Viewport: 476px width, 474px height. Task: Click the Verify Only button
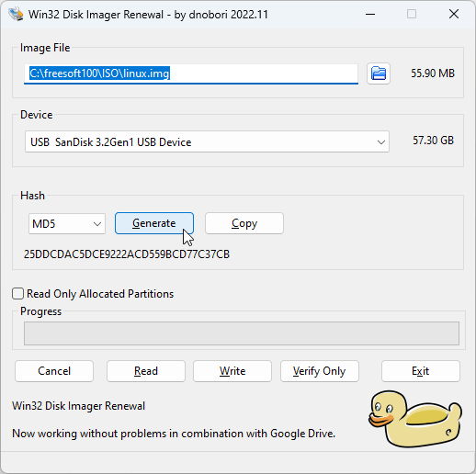click(x=320, y=371)
